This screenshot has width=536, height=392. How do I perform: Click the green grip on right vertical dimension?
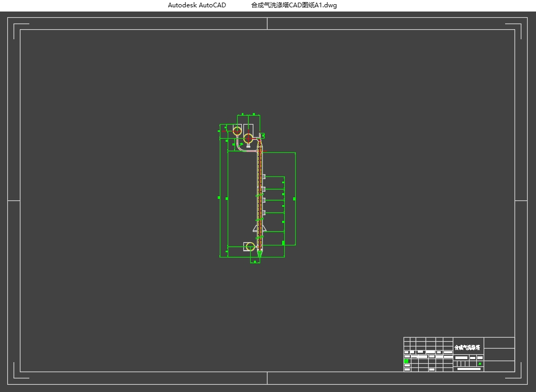click(x=294, y=199)
